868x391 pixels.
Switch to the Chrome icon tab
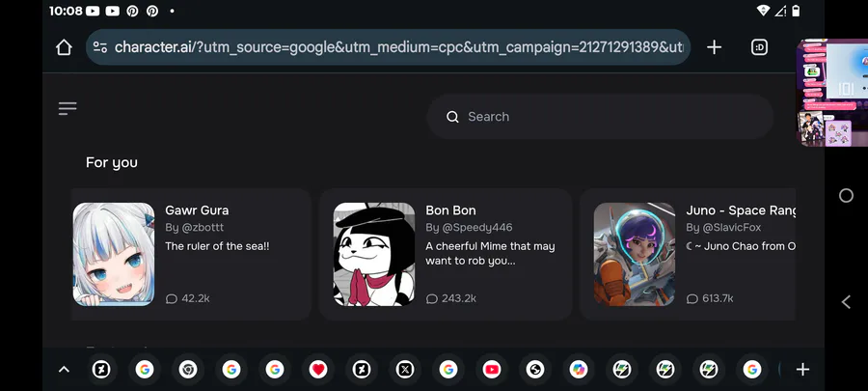(188, 370)
